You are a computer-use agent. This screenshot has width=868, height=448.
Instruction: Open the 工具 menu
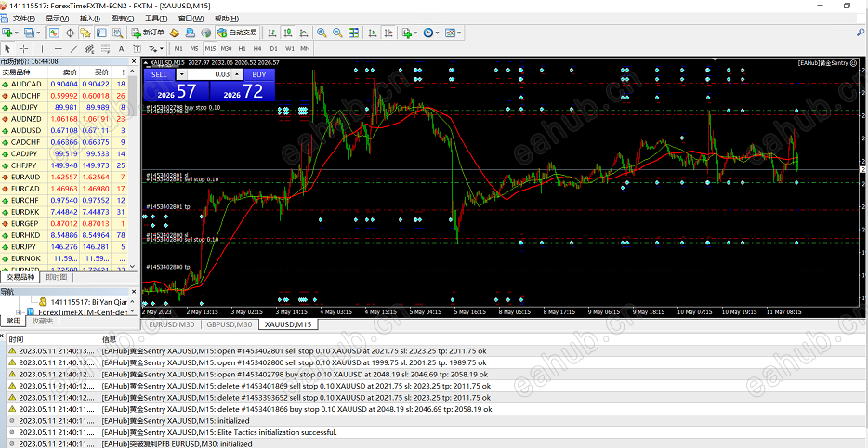tap(156, 19)
